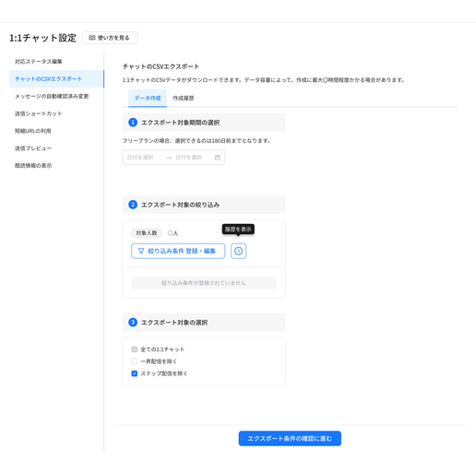Click the step 2 number badge
Viewport: 476px width, 461px height.
pos(133,205)
